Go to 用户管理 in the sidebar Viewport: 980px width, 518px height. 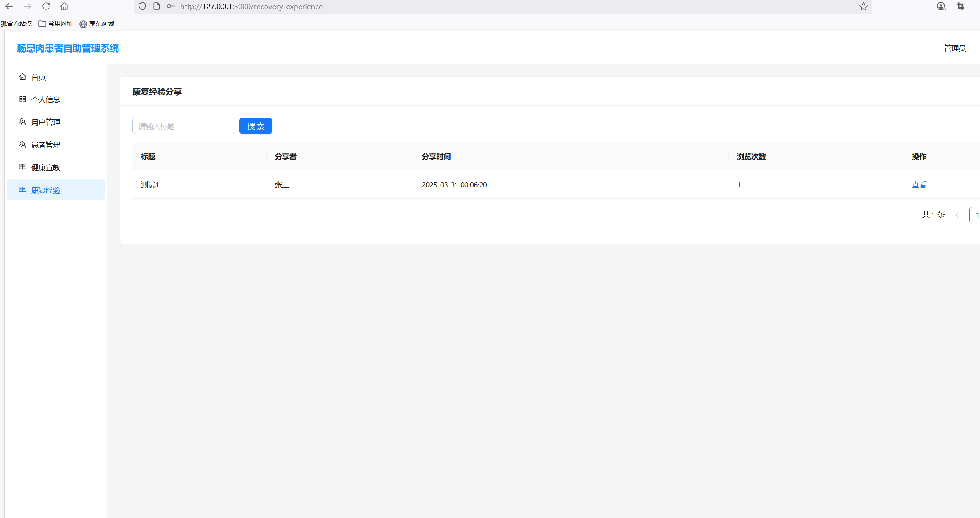pyautogui.click(x=45, y=122)
